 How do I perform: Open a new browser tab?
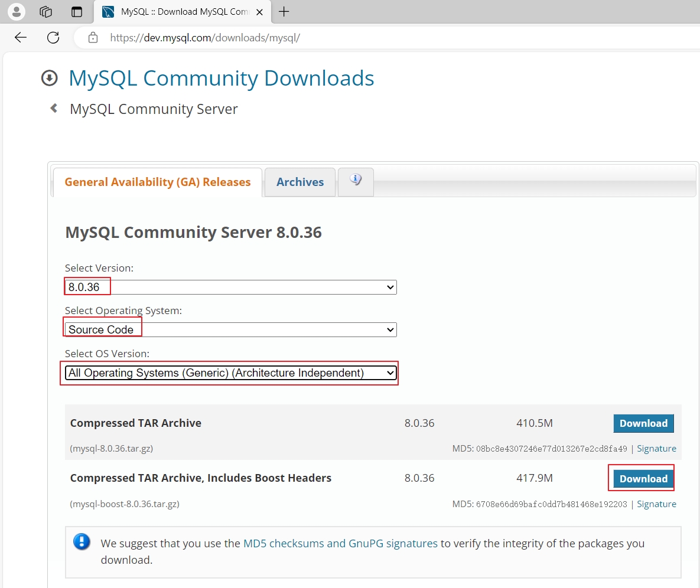[x=284, y=12]
